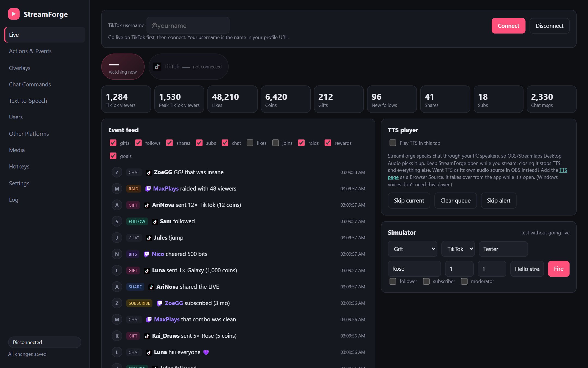Click the TikTok icon beside AriNova shared LIVE

point(151,287)
